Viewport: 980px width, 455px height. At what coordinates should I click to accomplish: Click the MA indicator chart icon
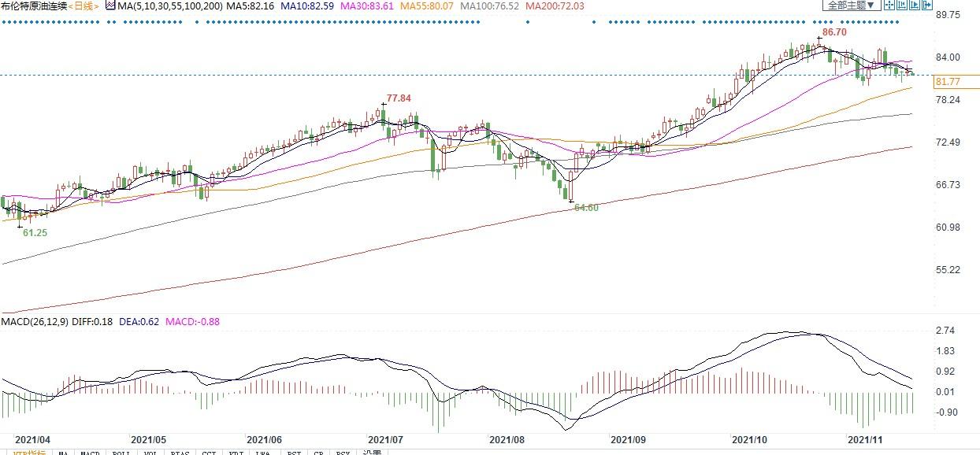click(x=110, y=6)
